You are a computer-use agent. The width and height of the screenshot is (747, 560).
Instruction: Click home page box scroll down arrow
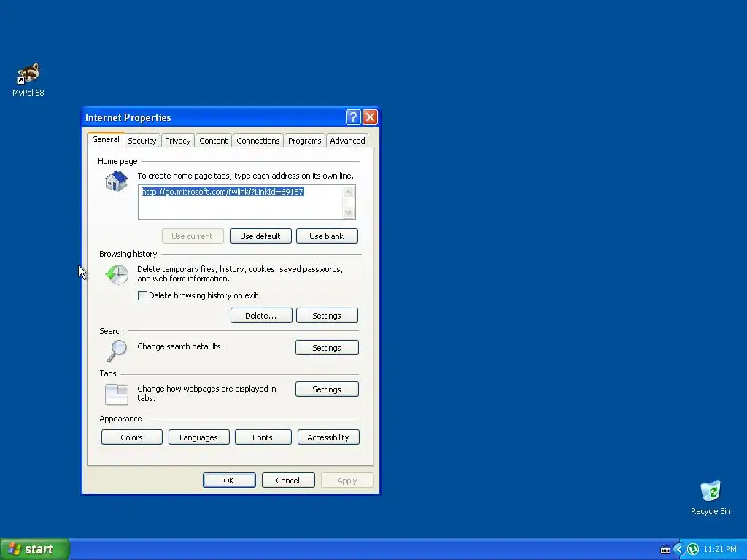point(349,212)
